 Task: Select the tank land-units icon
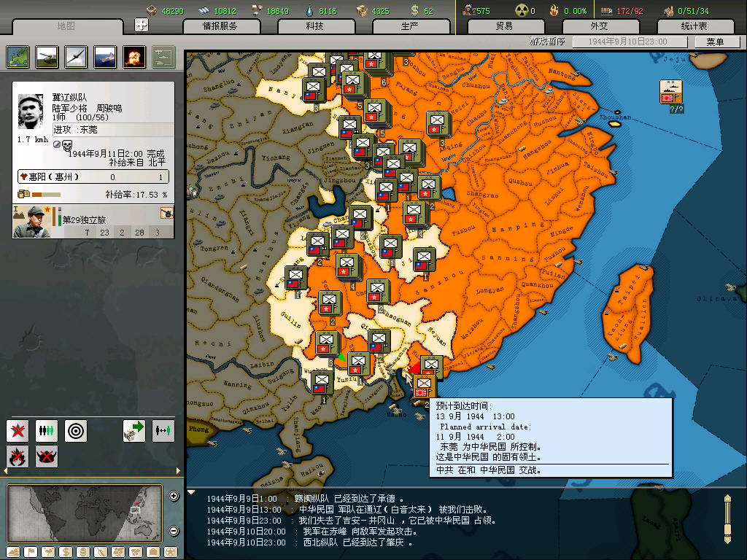(47, 57)
